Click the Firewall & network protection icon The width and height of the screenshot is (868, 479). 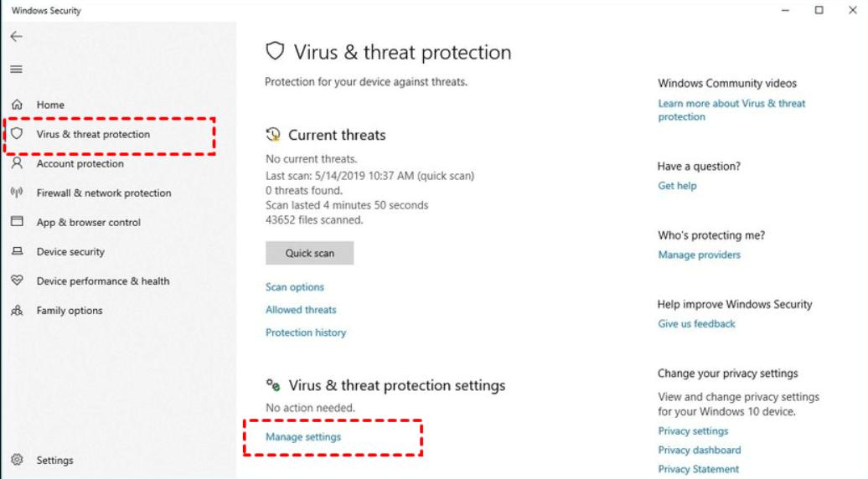point(17,193)
